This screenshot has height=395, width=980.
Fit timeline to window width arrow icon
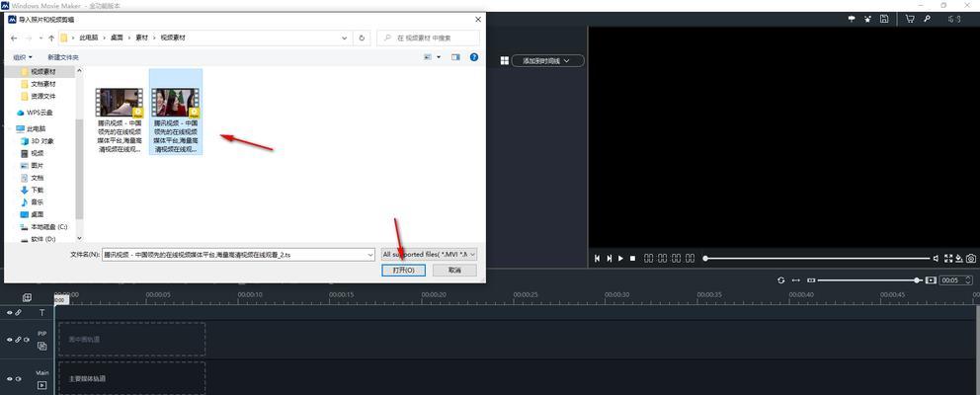[x=795, y=280]
